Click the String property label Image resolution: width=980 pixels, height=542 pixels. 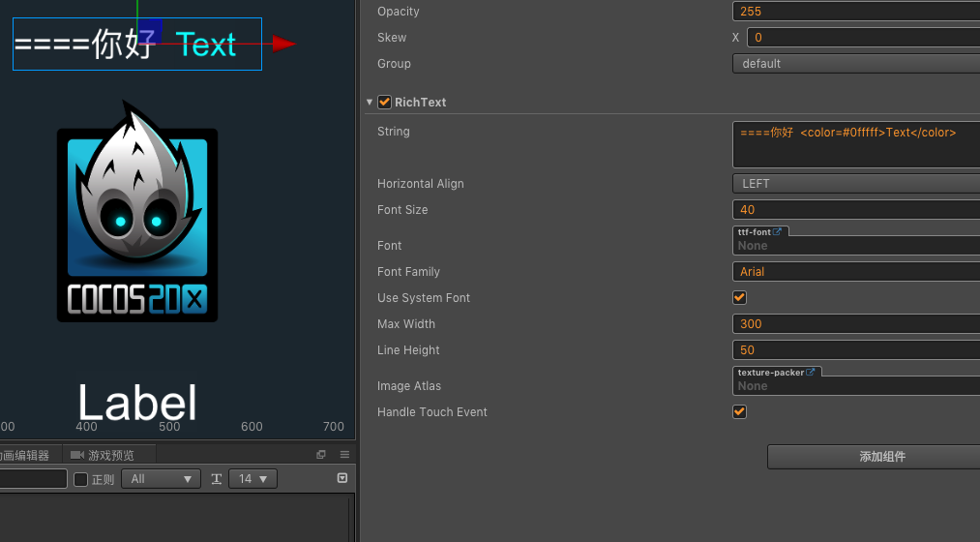click(x=394, y=132)
